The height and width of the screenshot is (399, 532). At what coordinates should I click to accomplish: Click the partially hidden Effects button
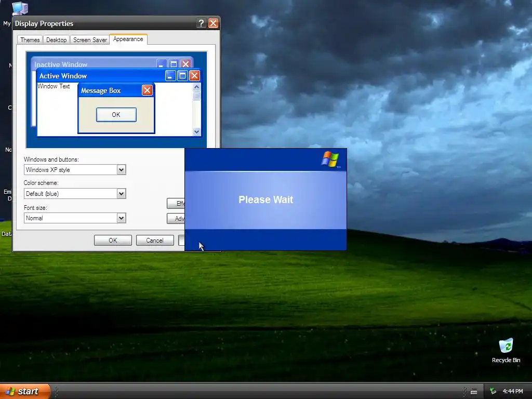click(176, 203)
